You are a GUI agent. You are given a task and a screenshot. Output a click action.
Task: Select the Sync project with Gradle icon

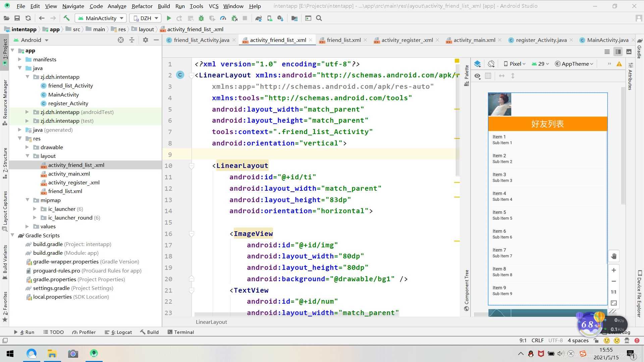tap(259, 18)
